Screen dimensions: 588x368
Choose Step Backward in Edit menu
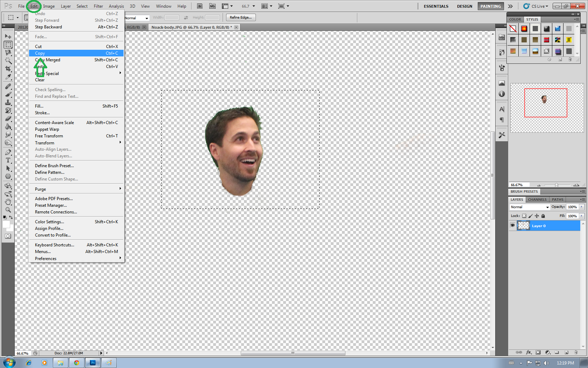pyautogui.click(x=76, y=27)
